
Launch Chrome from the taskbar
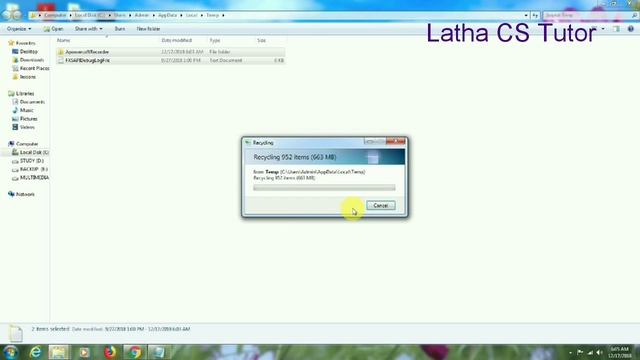click(134, 352)
